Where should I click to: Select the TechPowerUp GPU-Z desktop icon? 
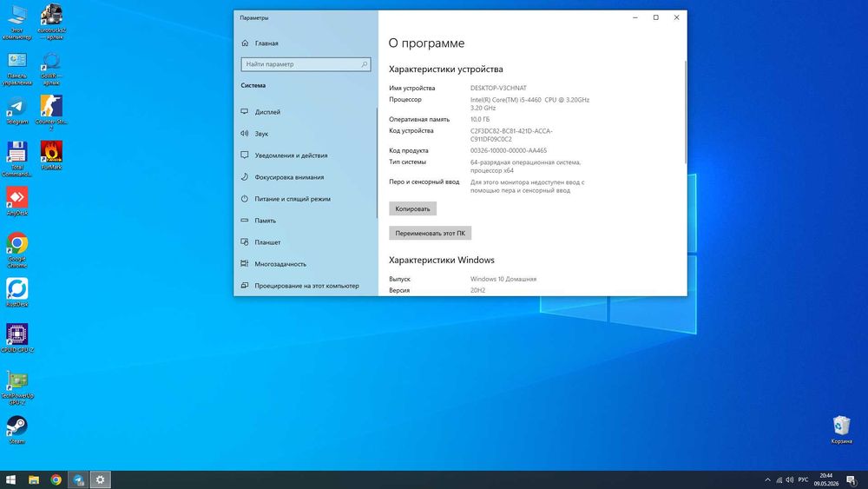[x=17, y=387]
